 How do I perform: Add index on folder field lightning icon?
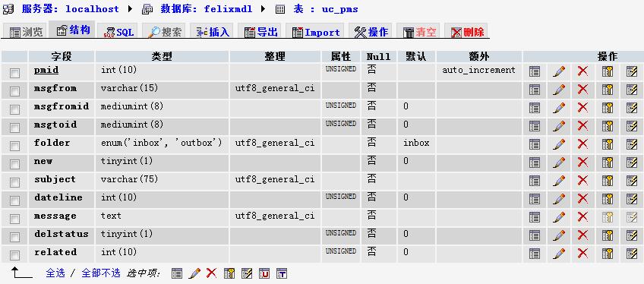click(x=632, y=144)
